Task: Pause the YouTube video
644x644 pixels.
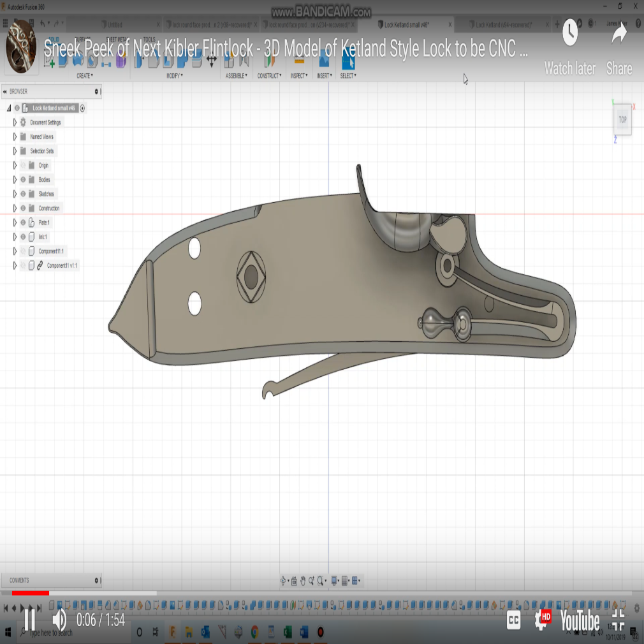Action: click(29, 619)
